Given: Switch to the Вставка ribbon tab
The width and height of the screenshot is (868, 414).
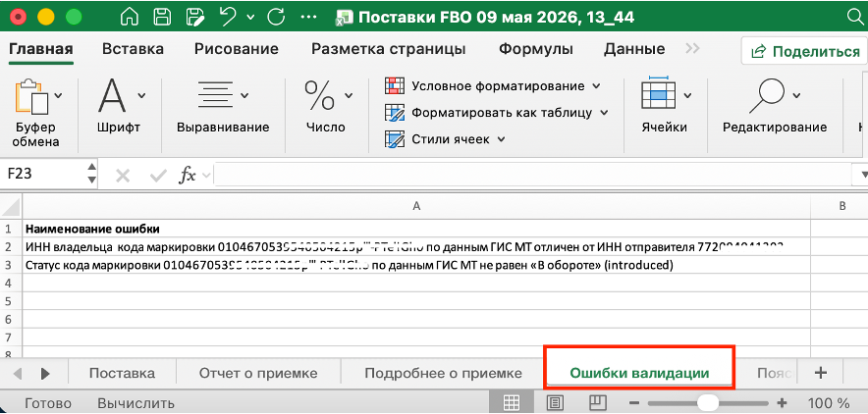Looking at the screenshot, I should [x=133, y=49].
